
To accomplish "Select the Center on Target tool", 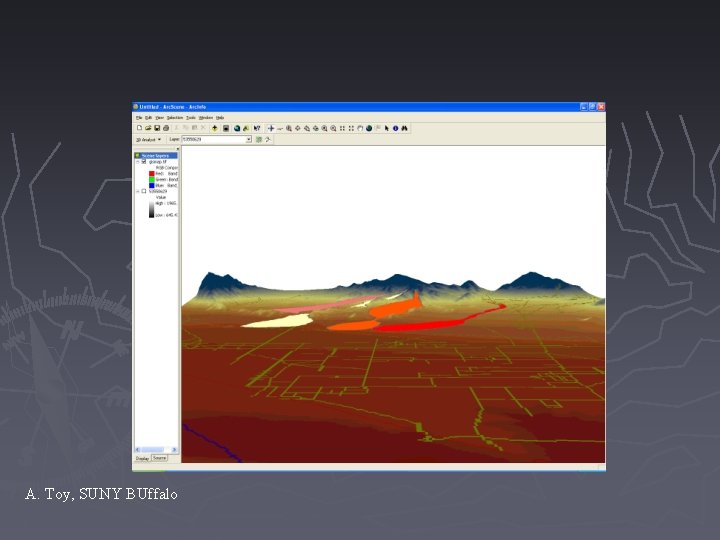I will pos(298,128).
